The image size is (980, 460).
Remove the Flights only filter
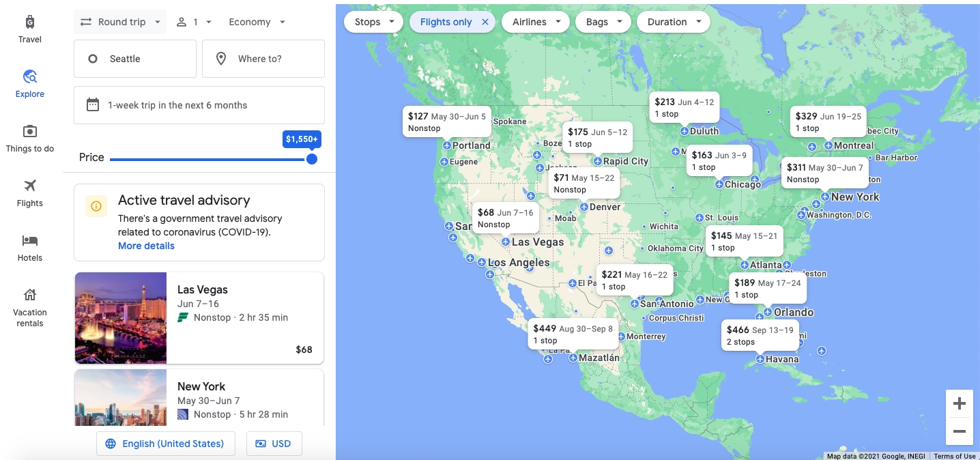pos(485,22)
